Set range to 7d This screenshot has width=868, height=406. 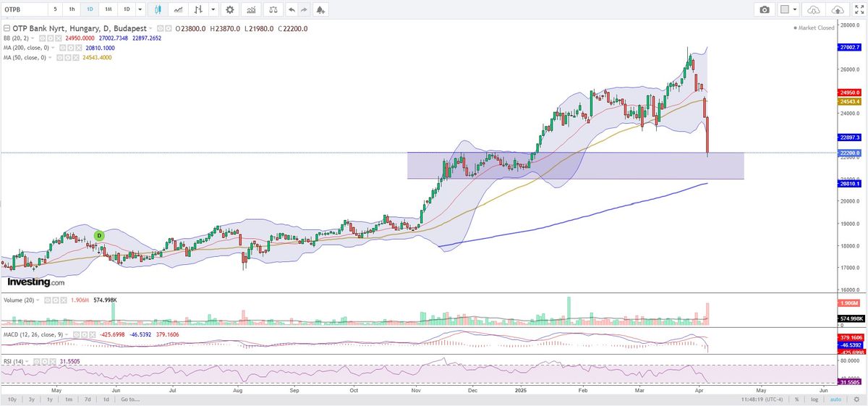[88, 399]
